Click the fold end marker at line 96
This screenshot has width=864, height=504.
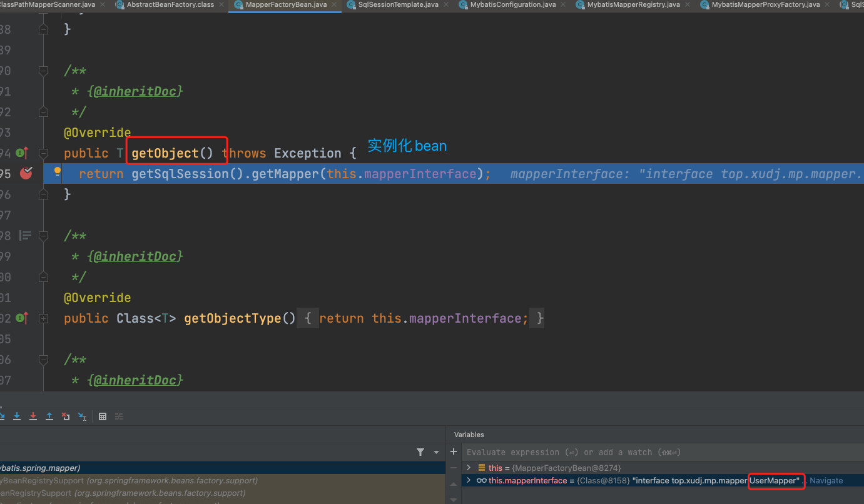click(x=43, y=194)
